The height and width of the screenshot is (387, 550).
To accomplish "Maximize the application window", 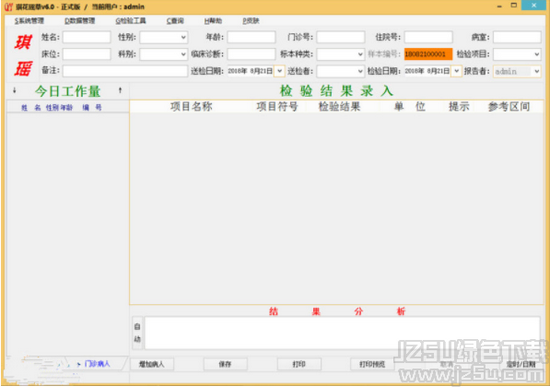I will (x=514, y=5).
